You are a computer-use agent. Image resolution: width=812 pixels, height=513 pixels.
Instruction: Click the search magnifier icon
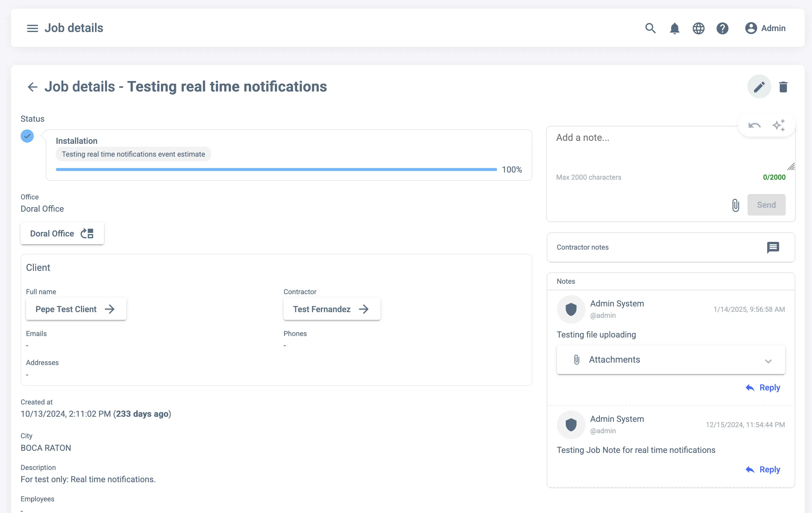(650, 28)
